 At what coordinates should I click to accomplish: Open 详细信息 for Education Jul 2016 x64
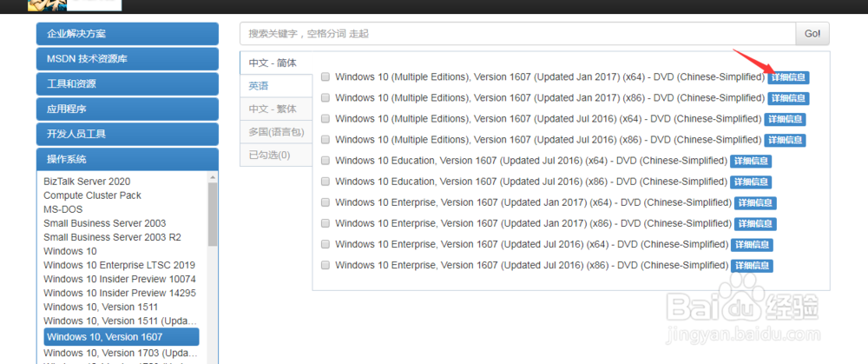(751, 162)
